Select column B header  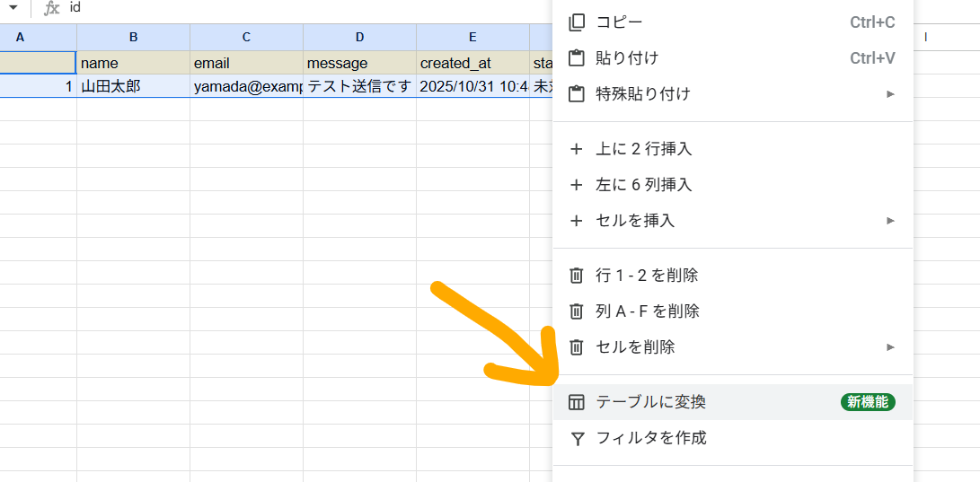[134, 38]
